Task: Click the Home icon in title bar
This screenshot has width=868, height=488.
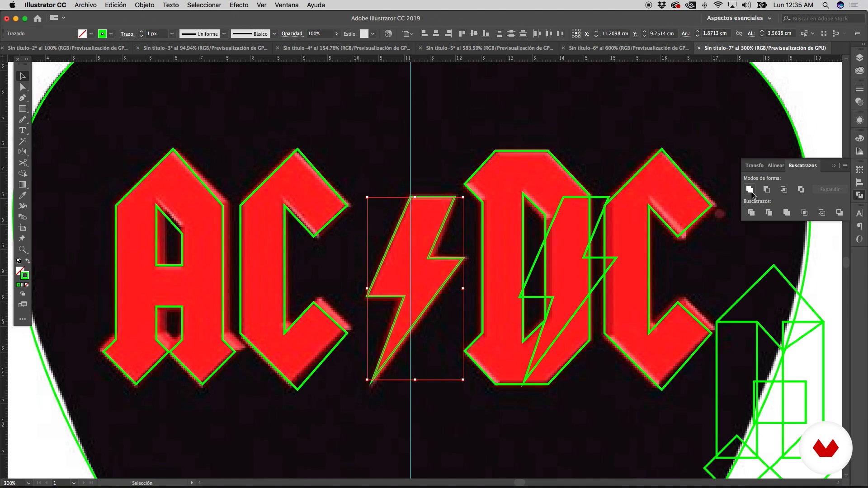Action: (x=38, y=19)
